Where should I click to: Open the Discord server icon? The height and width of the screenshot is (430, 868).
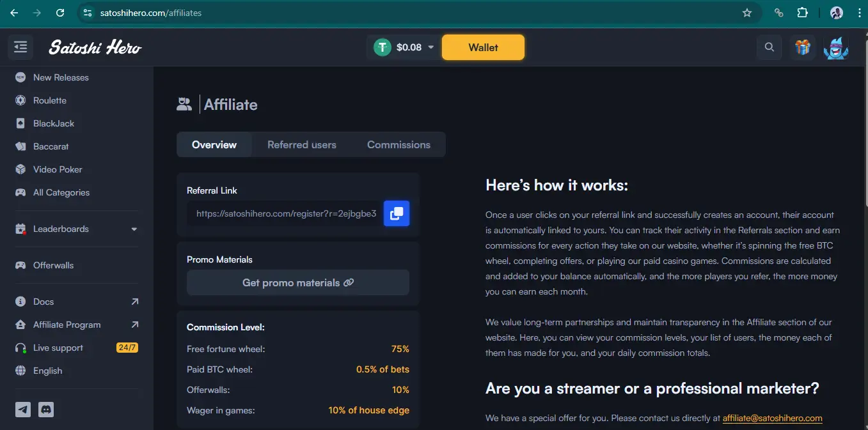point(46,410)
